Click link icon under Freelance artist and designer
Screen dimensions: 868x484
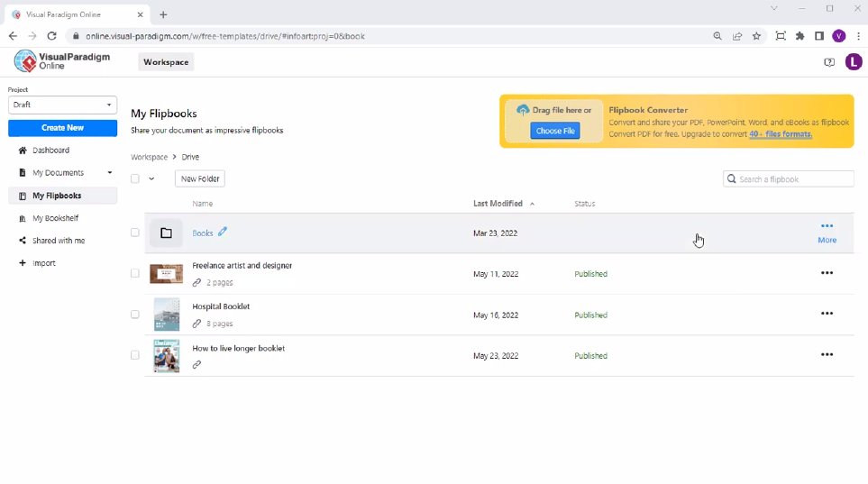coord(196,283)
